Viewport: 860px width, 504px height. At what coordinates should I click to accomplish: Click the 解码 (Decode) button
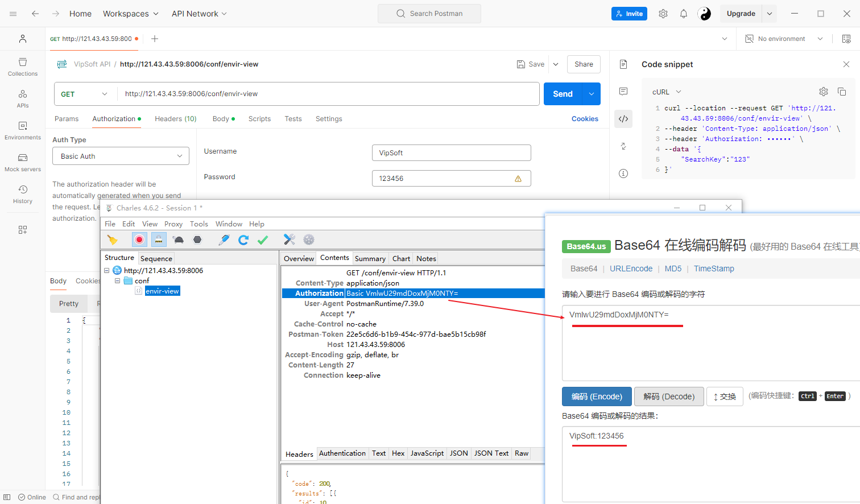[669, 396]
